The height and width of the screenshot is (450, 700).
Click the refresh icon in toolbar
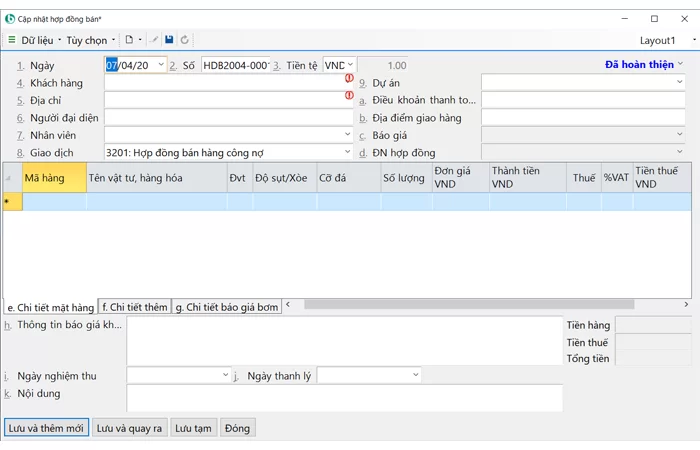tap(184, 40)
